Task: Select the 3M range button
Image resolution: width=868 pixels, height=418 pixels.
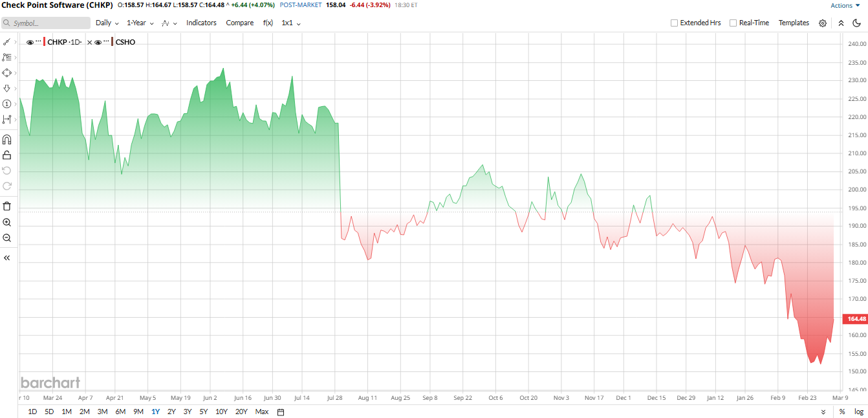Action: tap(102, 412)
